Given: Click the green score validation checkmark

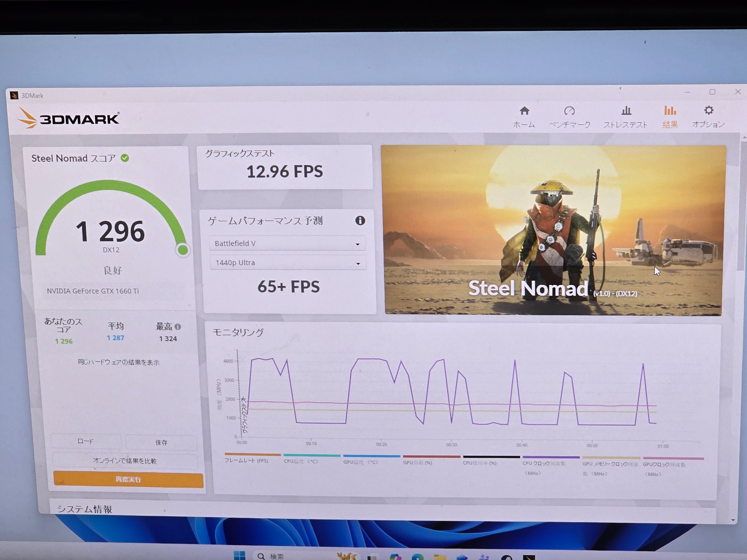Looking at the screenshot, I should 125,158.
